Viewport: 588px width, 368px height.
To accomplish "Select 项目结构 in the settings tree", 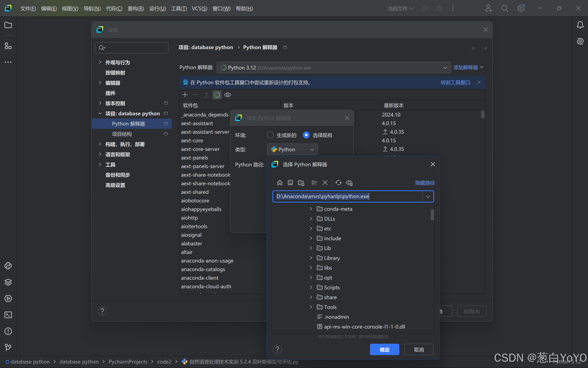I will click(x=122, y=134).
